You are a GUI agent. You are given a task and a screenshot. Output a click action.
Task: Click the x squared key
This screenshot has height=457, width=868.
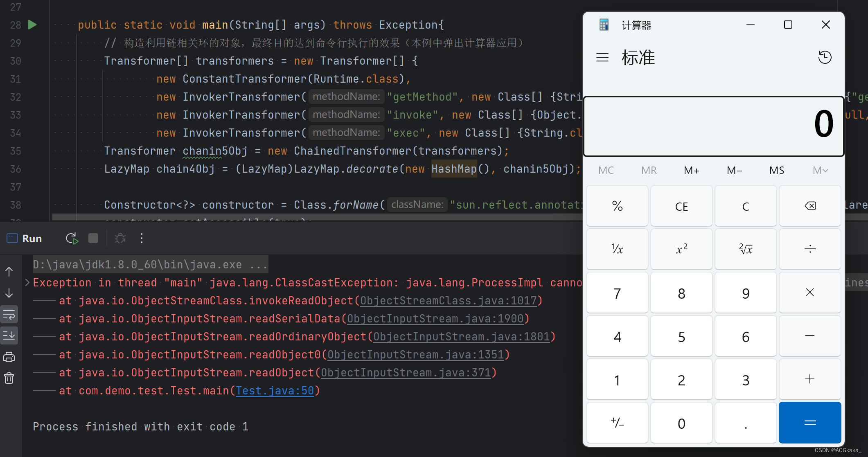681,249
